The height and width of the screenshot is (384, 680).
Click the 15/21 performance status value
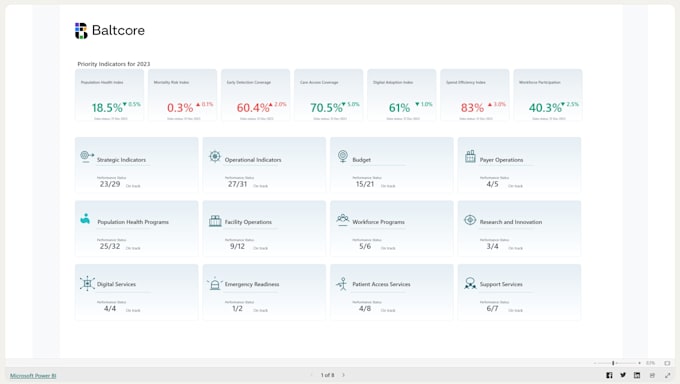tap(365, 184)
